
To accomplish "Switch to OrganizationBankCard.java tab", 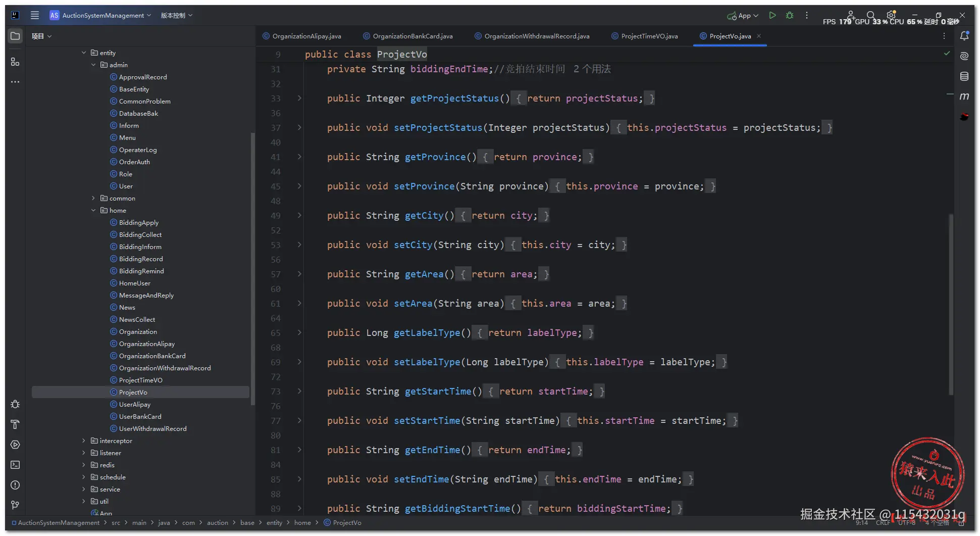I will point(408,36).
